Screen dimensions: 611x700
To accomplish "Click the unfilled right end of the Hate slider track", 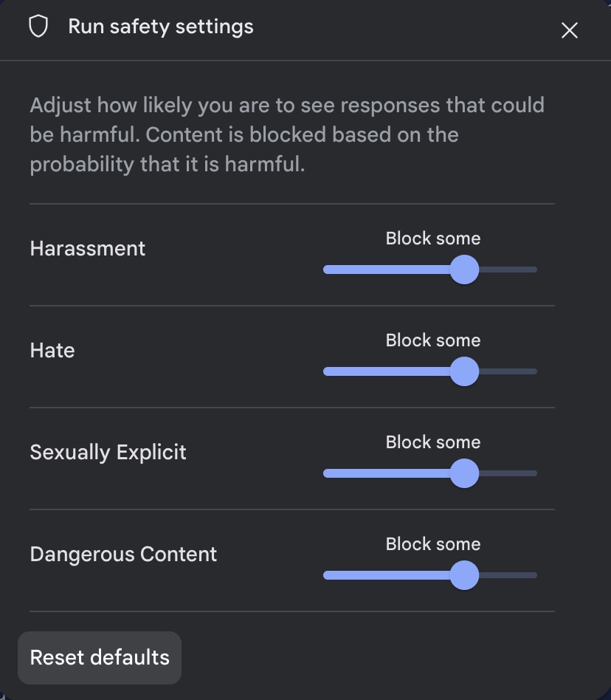I will click(x=517, y=371).
